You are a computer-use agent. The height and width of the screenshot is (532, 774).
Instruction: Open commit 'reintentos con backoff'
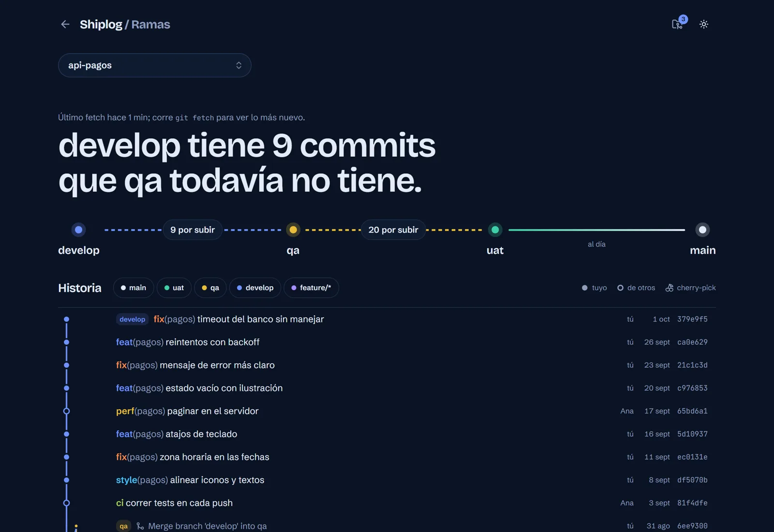387,342
